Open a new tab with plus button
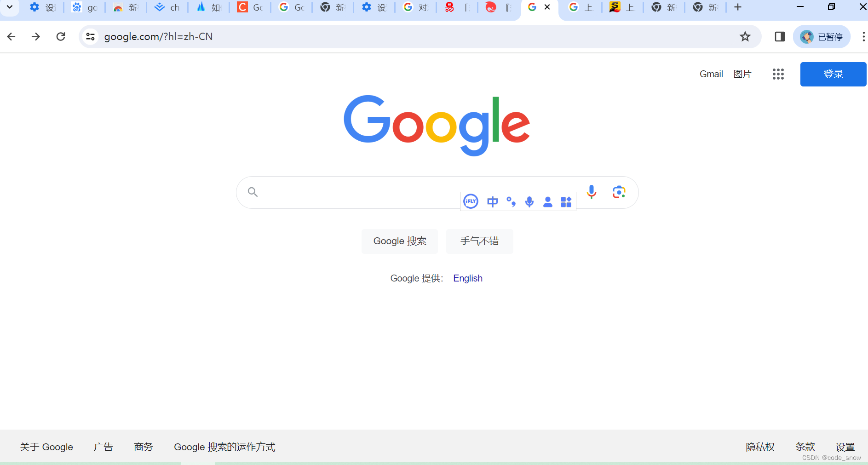This screenshot has height=465, width=868. (x=738, y=7)
